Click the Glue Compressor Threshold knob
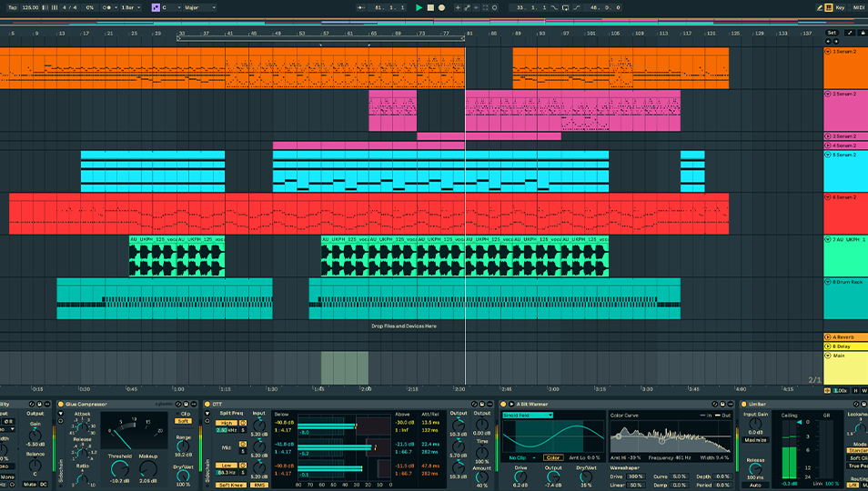The height and width of the screenshot is (491, 868). (118, 466)
